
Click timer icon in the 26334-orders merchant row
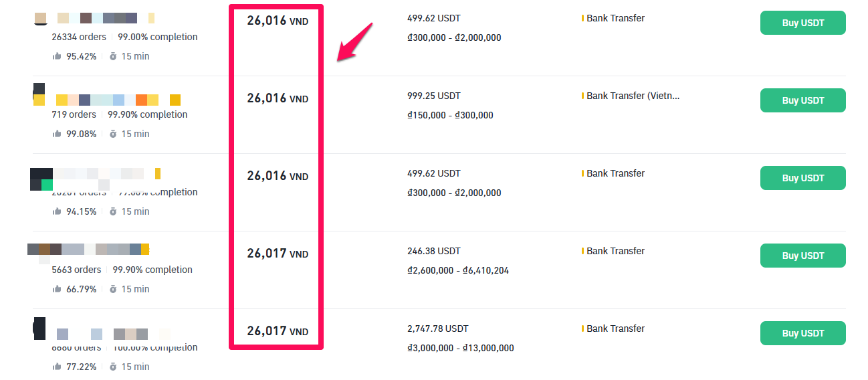click(113, 56)
